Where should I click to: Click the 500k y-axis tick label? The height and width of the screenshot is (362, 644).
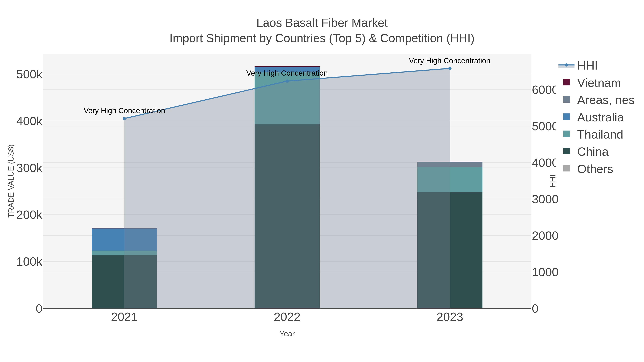[x=29, y=74]
